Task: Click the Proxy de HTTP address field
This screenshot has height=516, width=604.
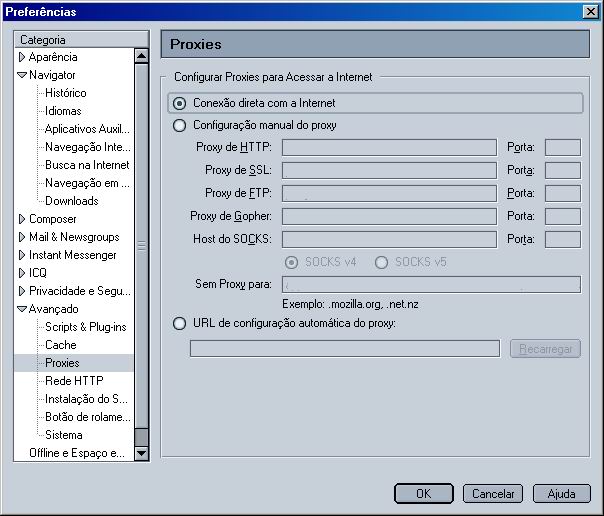Action: click(389, 147)
